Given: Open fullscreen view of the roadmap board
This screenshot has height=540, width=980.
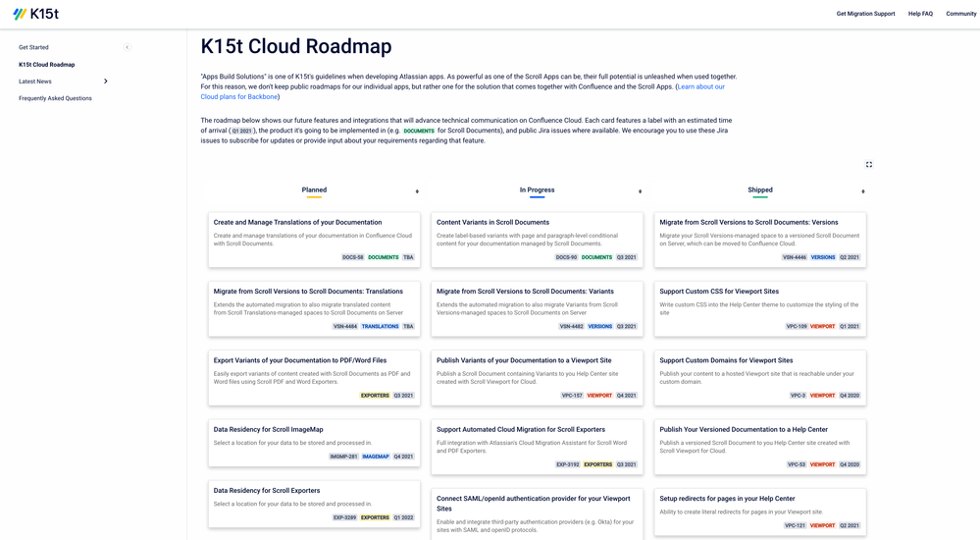Looking at the screenshot, I should (x=869, y=165).
